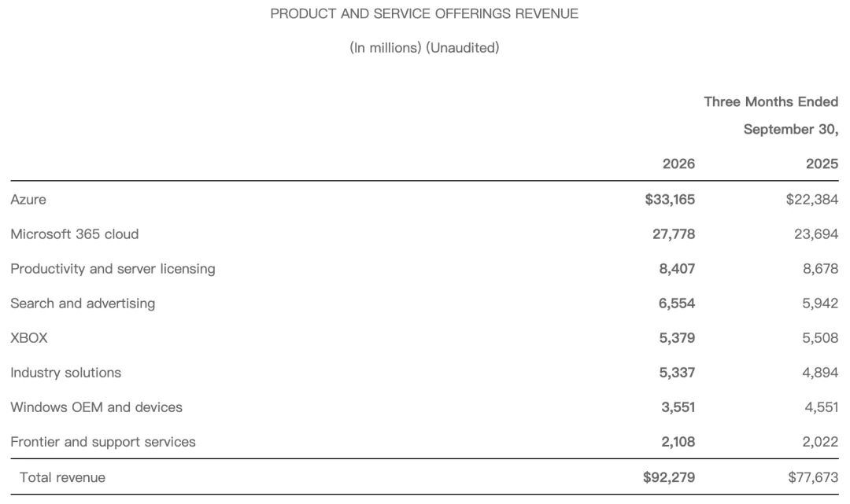
Task: Click Search and advertising value 6,554
Action: [677, 304]
